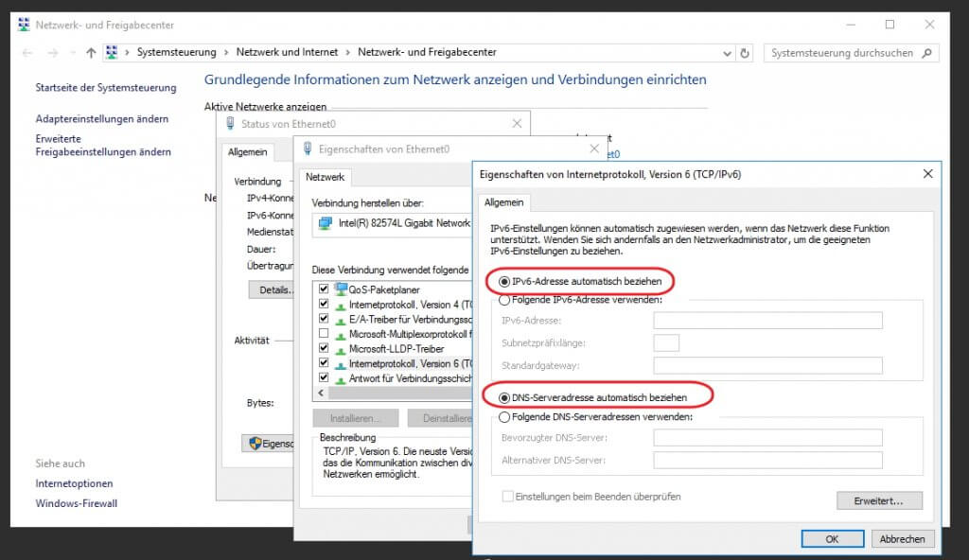Open the Allgemein tab of IPv6 properties
The height and width of the screenshot is (560, 969).
tap(504, 202)
